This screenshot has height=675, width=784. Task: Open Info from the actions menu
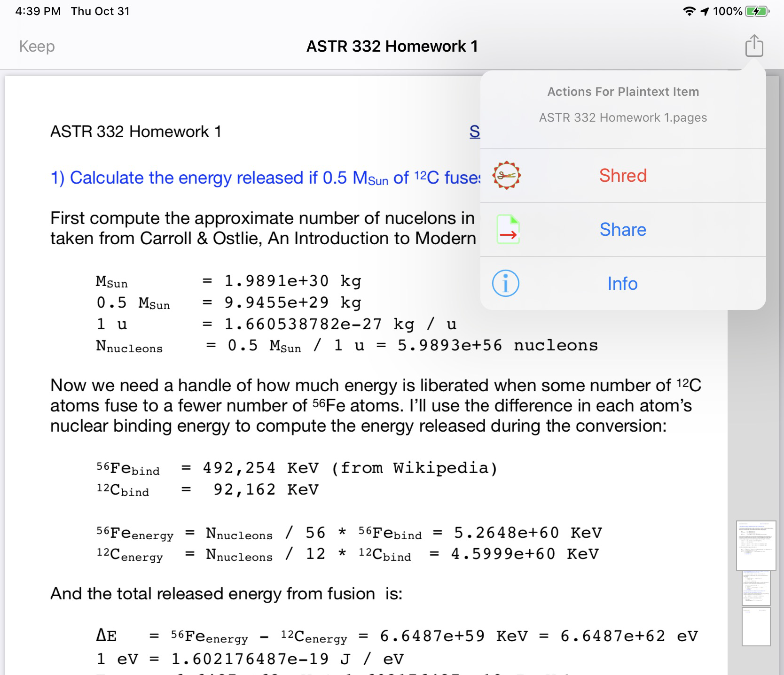pyautogui.click(x=622, y=284)
